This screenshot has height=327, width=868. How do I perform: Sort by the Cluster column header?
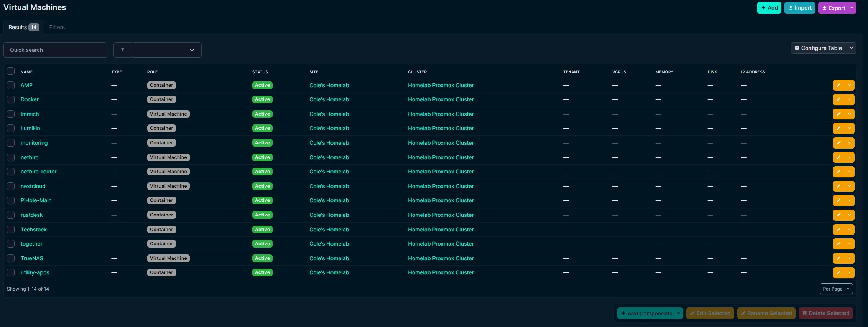[x=417, y=72]
